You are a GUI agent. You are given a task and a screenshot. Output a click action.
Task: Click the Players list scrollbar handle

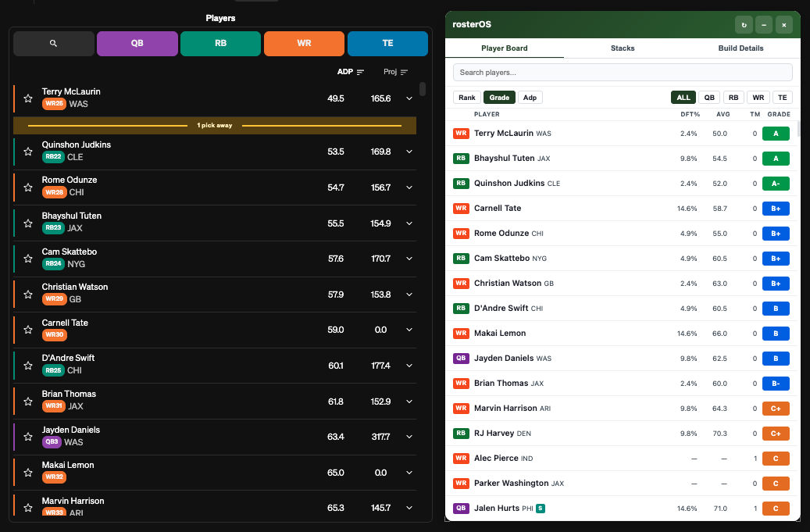click(x=423, y=89)
